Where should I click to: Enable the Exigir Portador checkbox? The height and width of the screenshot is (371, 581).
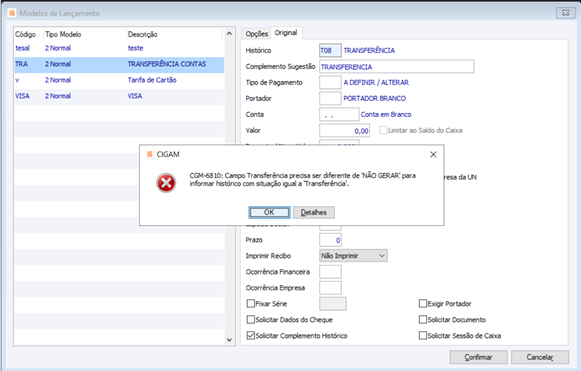click(423, 304)
